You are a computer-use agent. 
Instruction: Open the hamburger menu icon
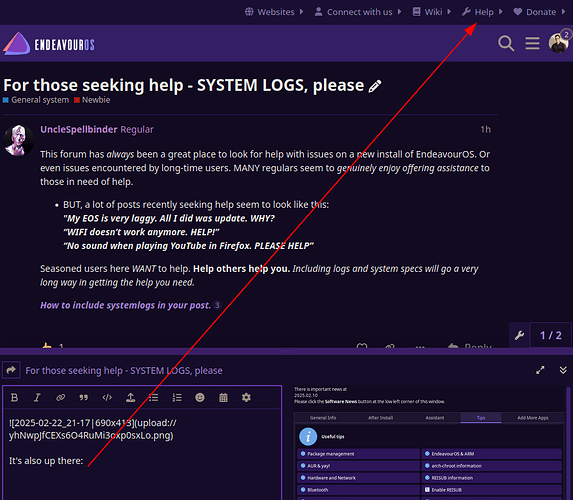[x=532, y=43]
